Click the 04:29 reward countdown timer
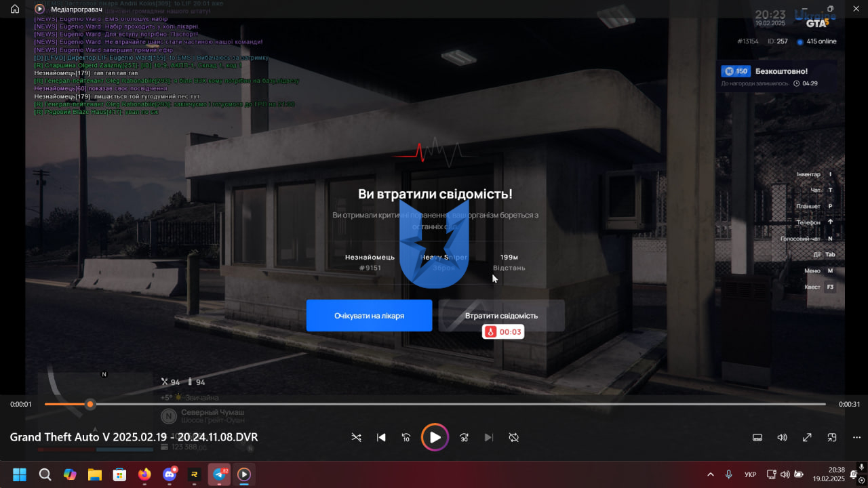This screenshot has width=868, height=488. [x=806, y=83]
